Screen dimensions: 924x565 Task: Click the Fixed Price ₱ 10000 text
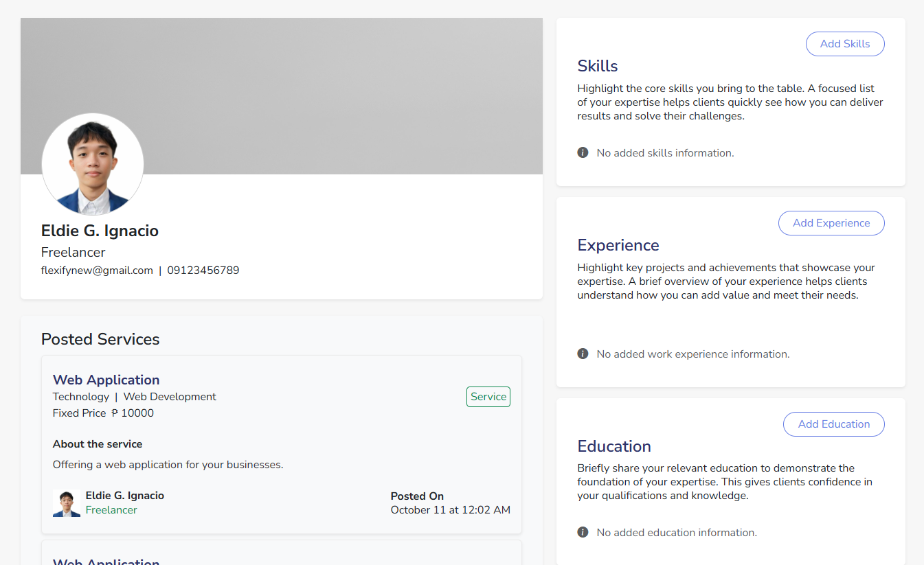click(103, 413)
